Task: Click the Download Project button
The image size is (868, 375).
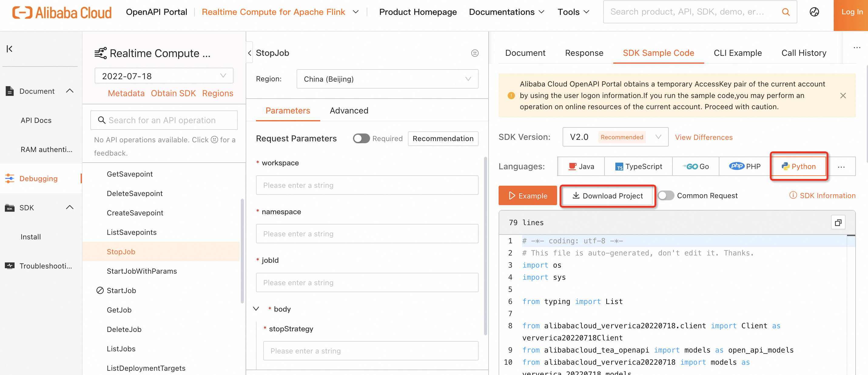Action: (607, 196)
